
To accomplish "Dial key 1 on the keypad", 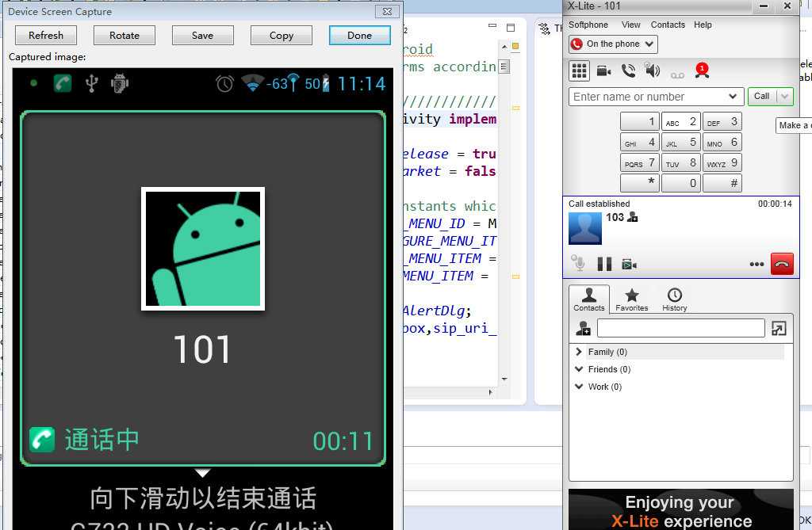I will (640, 122).
